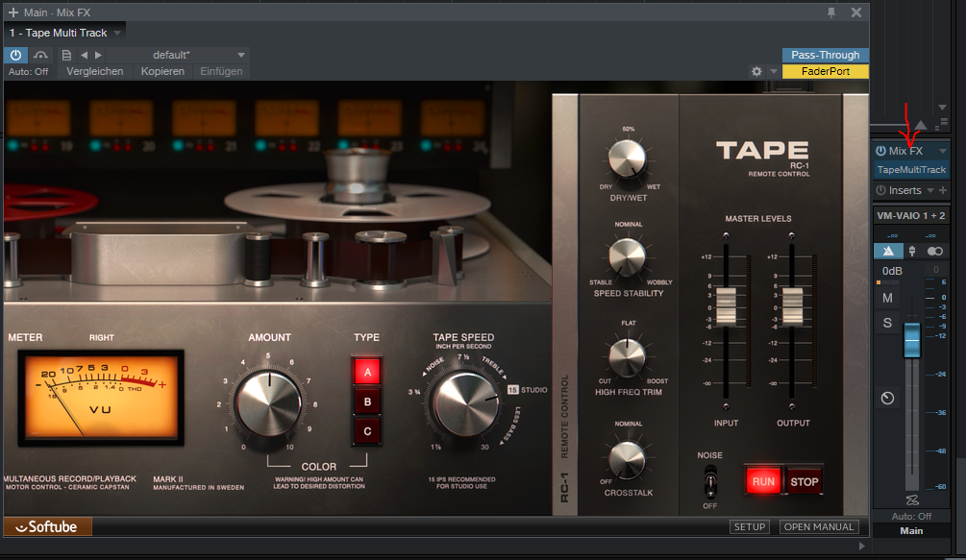Click the DRY/WET knob

[627, 158]
